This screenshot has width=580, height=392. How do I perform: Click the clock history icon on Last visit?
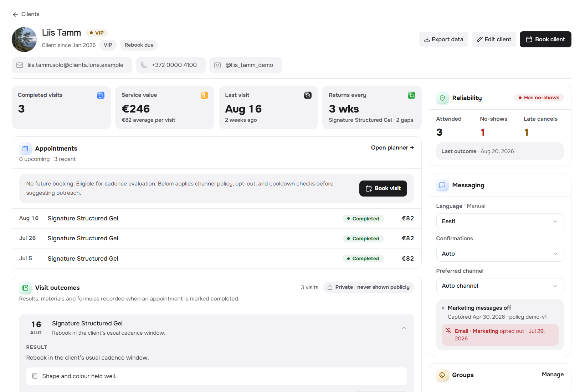[308, 95]
